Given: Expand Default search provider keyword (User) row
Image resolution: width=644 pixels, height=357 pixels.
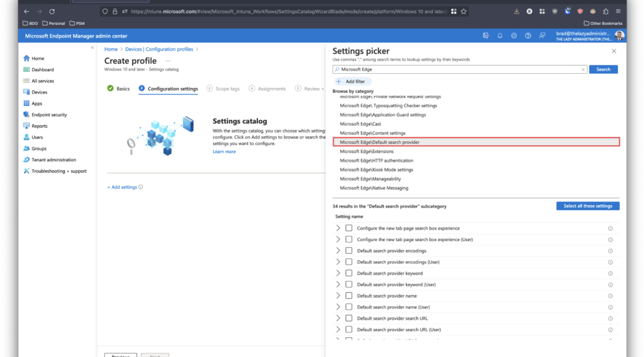Looking at the screenshot, I should (x=338, y=284).
